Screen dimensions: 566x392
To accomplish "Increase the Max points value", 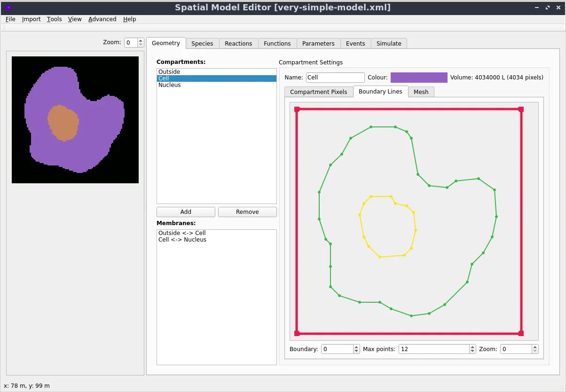I will click(x=472, y=347).
